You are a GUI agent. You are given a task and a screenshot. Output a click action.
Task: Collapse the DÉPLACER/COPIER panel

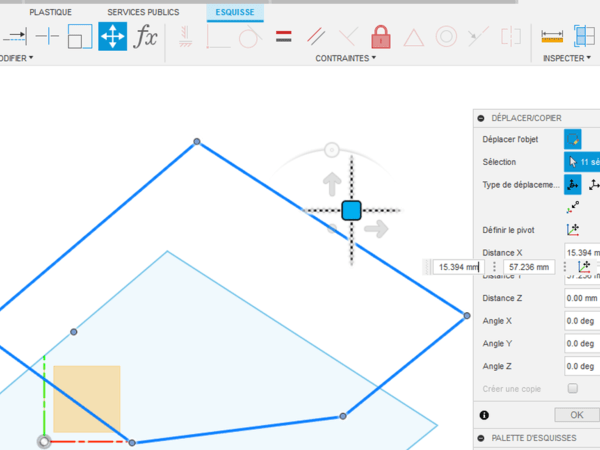tap(481, 118)
